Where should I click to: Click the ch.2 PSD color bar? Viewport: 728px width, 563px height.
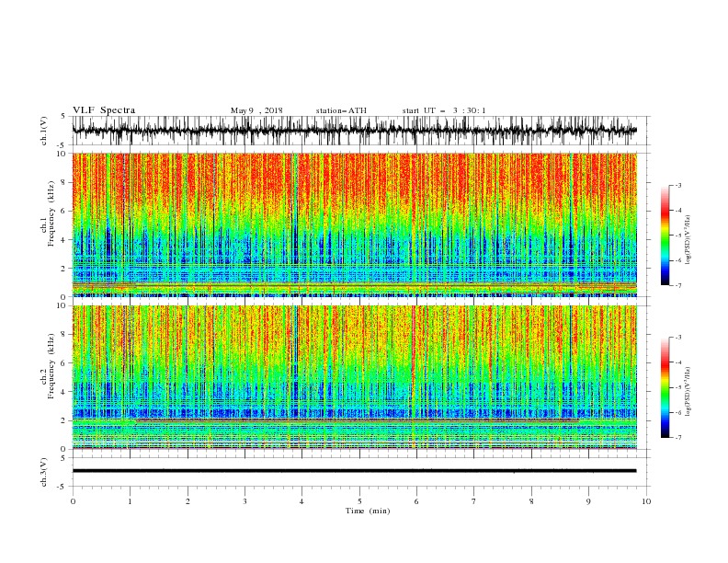665,387
